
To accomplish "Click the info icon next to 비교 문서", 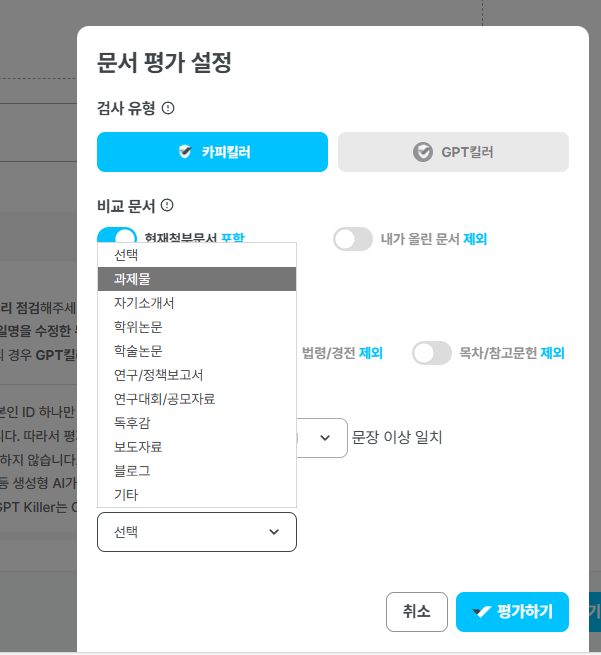I will pos(167,205).
